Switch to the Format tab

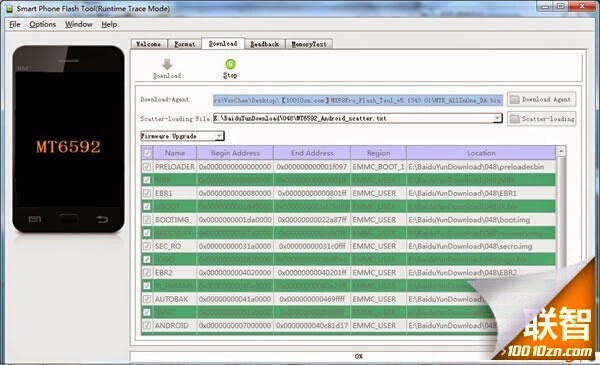(x=184, y=44)
